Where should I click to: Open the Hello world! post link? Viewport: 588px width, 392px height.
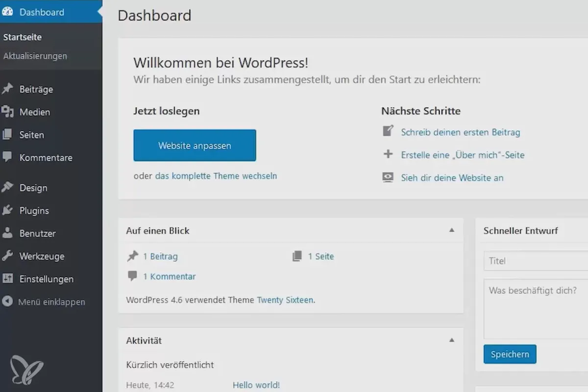click(256, 385)
